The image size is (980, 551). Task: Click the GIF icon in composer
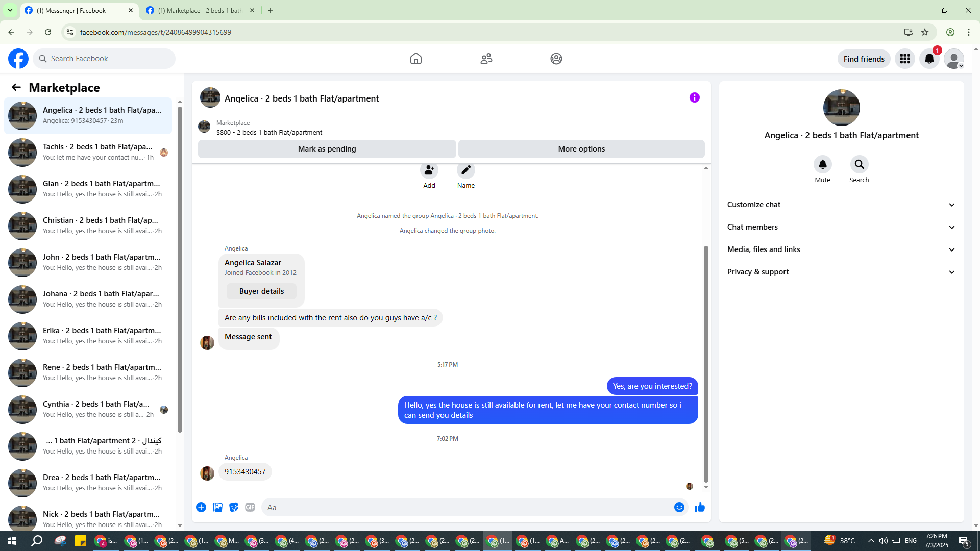pos(250,507)
